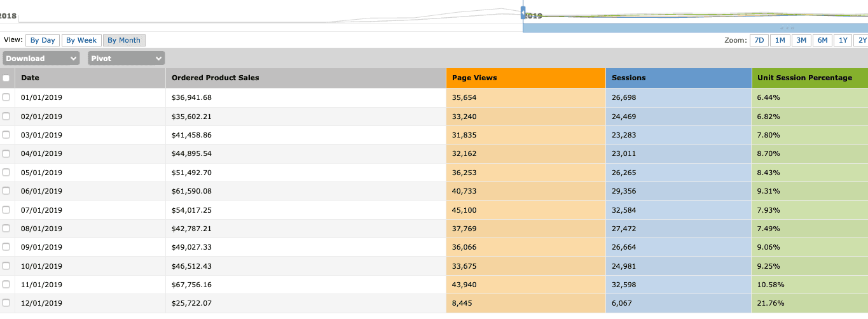Sort by Ordered Product Sales header
This screenshot has width=868, height=319.
coord(306,78)
